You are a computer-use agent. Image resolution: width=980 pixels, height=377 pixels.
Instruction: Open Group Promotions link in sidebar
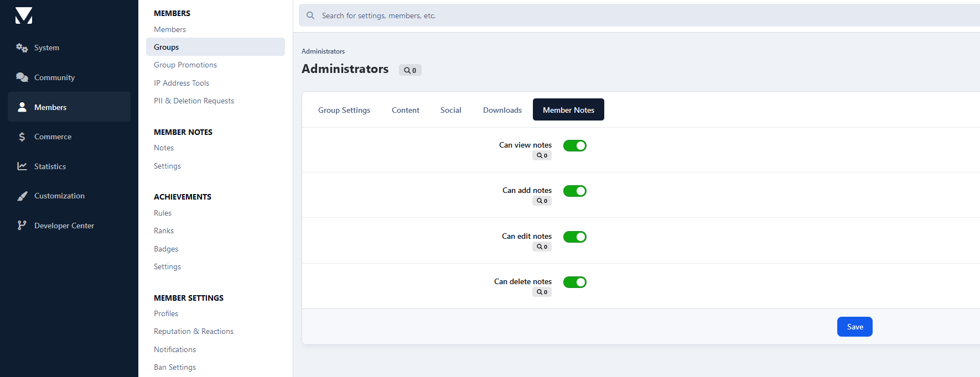(x=185, y=65)
